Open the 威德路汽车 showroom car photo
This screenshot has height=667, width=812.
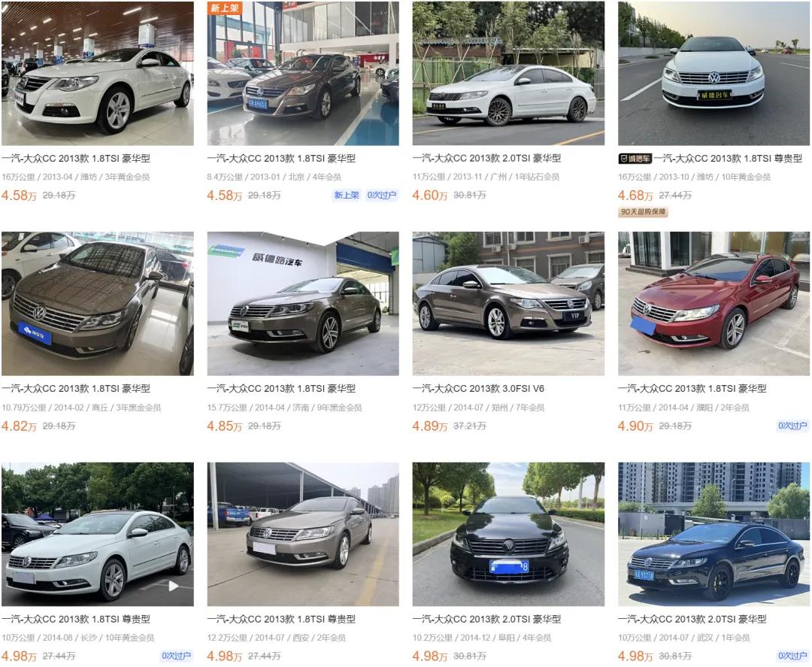click(303, 304)
